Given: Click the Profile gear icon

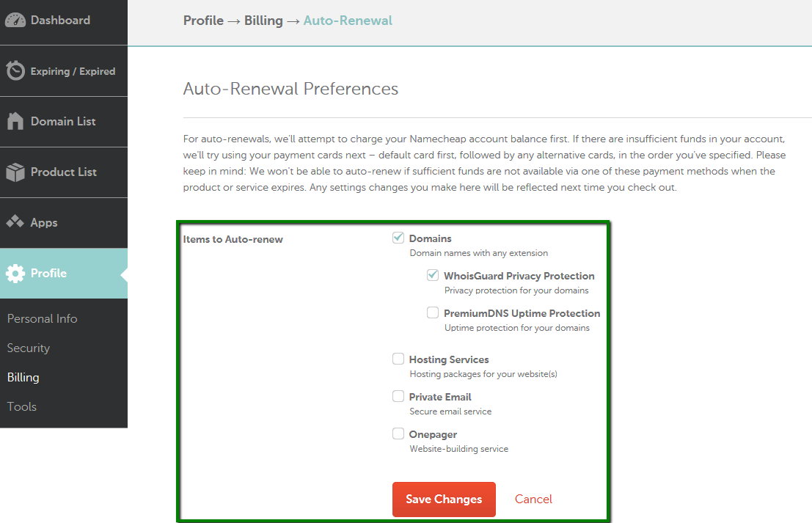Looking at the screenshot, I should (15, 274).
